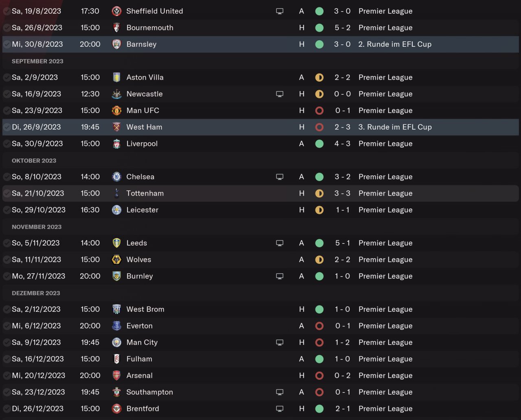521x420 pixels.
Task: Click the Chelsea badge icon
Action: pos(116,177)
